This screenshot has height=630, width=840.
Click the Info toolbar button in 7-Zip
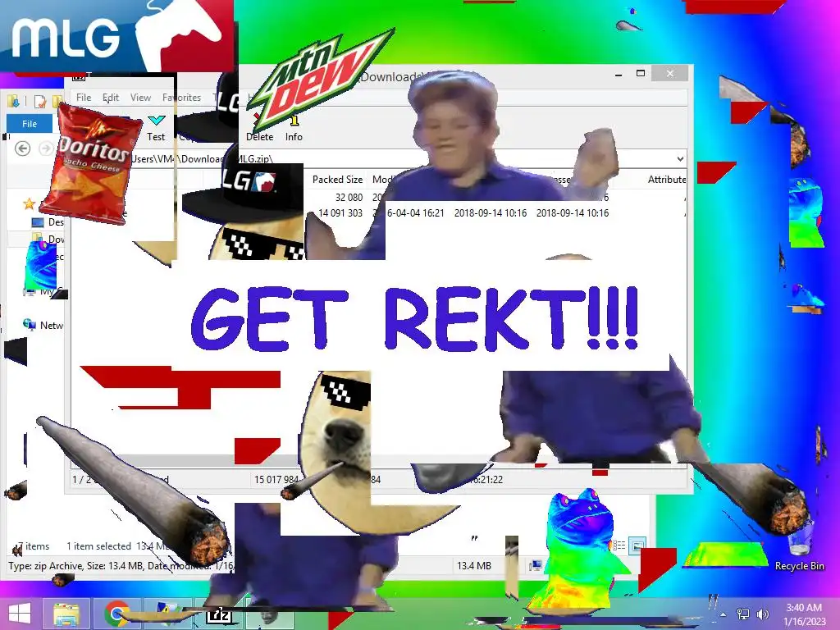294,127
